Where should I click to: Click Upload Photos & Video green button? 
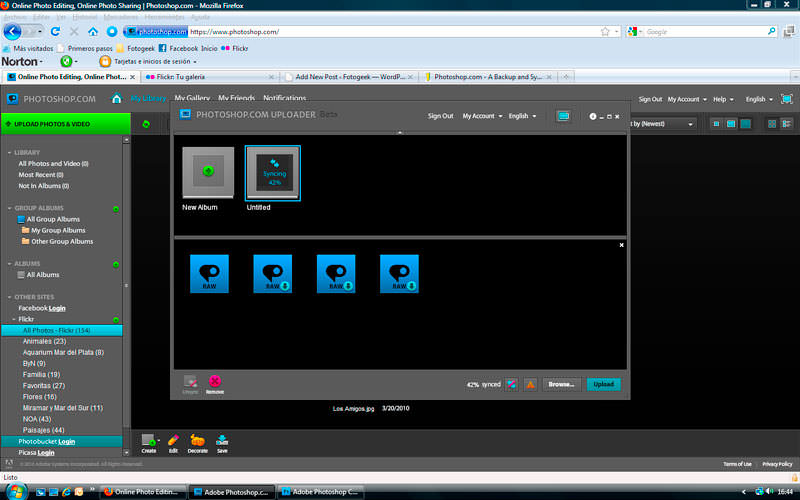point(66,124)
